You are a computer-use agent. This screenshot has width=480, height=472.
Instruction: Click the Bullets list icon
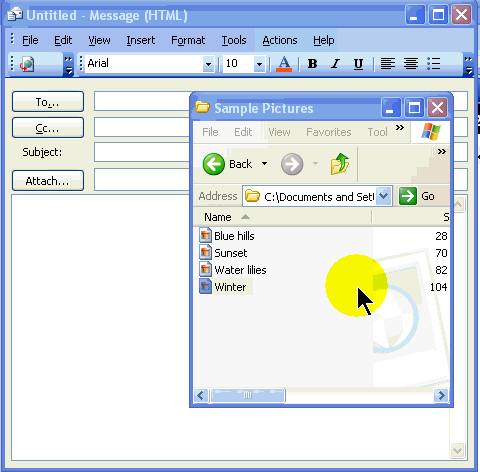(x=434, y=63)
